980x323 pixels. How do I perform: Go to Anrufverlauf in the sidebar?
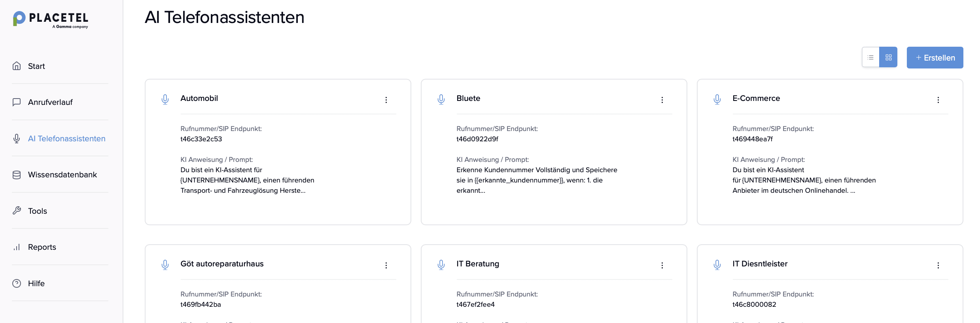50,102
